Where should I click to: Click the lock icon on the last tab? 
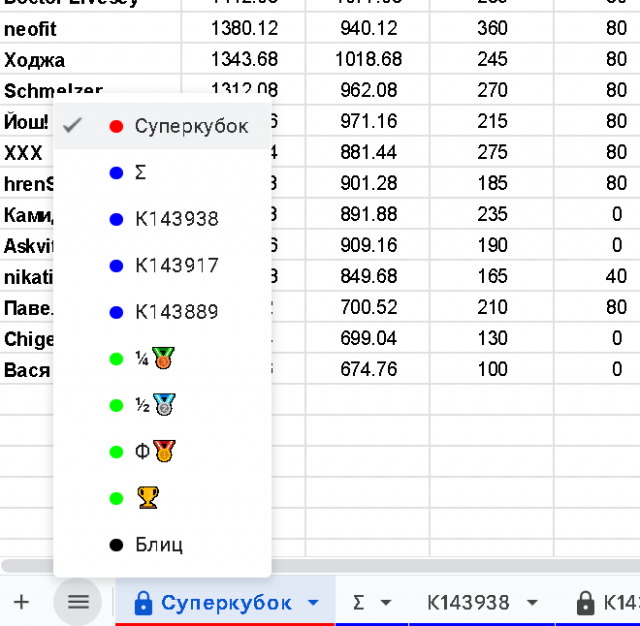pyautogui.click(x=586, y=603)
